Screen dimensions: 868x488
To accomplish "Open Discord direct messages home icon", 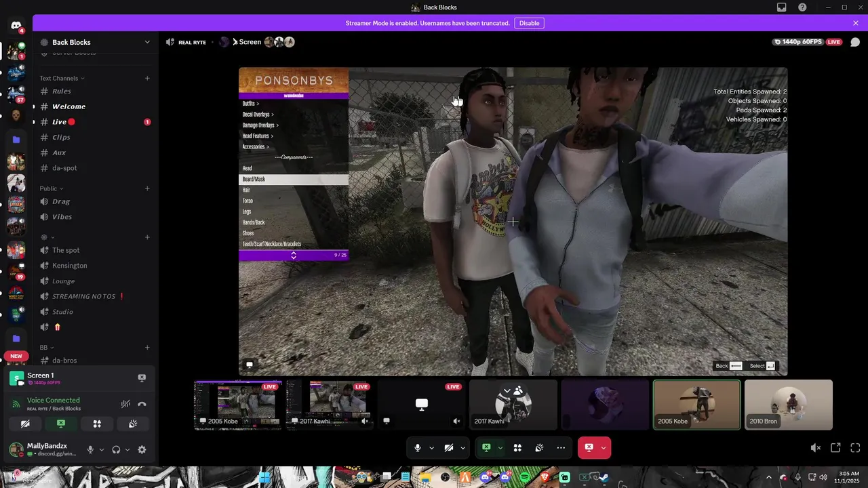I will click(16, 26).
